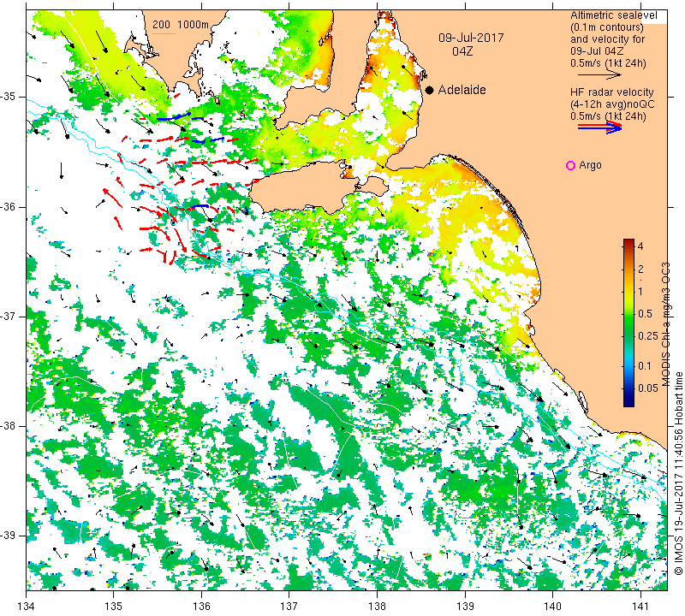Click the latitude -35 axis label
This screenshot has height=616, width=685.
[x=9, y=97]
